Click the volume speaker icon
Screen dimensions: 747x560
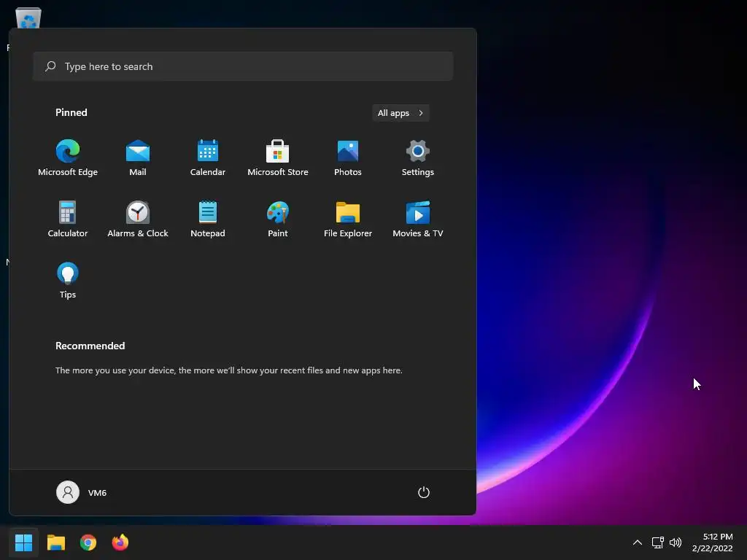click(x=676, y=542)
